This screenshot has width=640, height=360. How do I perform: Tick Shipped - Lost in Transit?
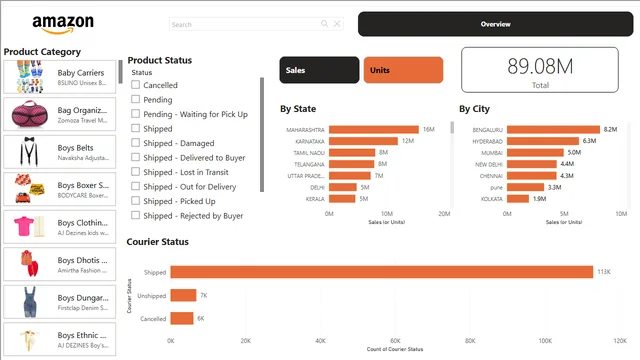(136, 171)
